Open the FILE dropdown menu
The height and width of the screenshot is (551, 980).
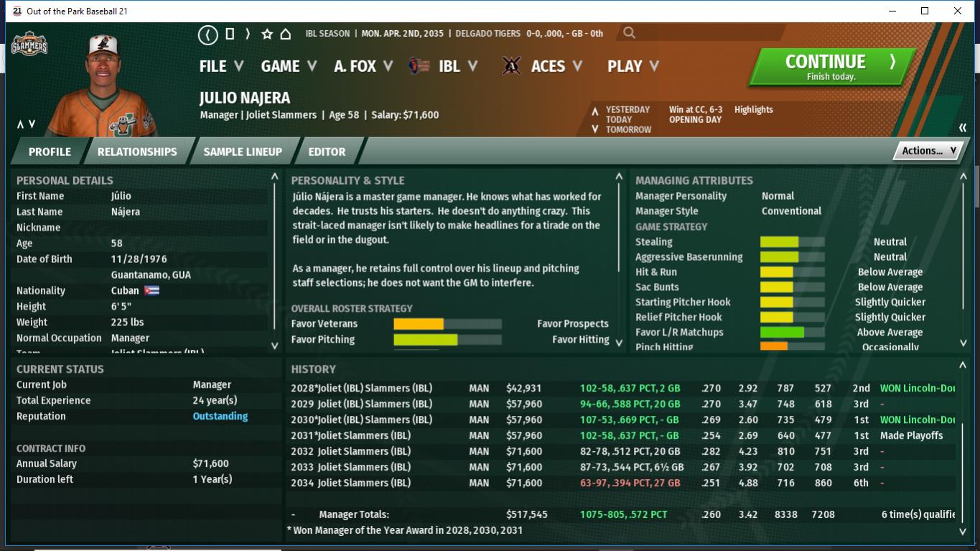[x=221, y=66]
